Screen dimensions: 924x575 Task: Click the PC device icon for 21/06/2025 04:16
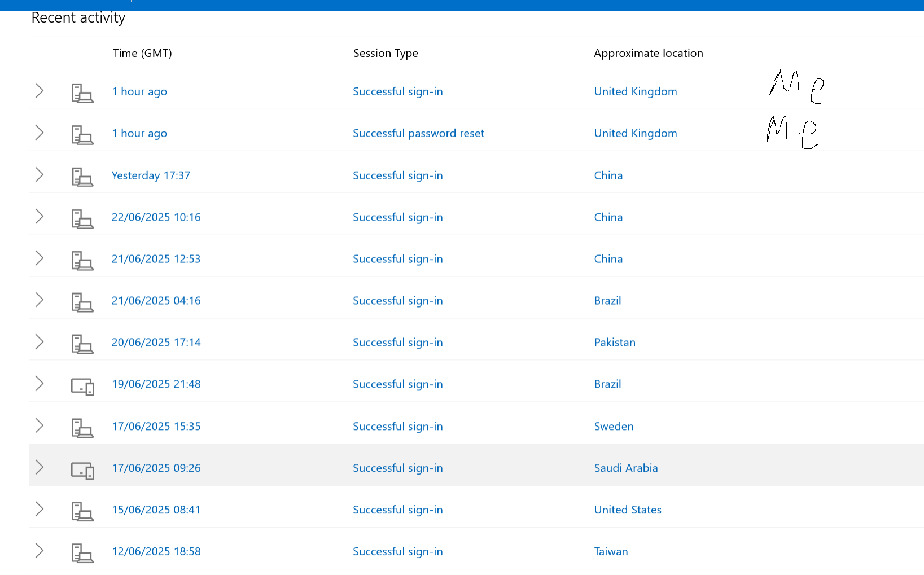tap(82, 302)
